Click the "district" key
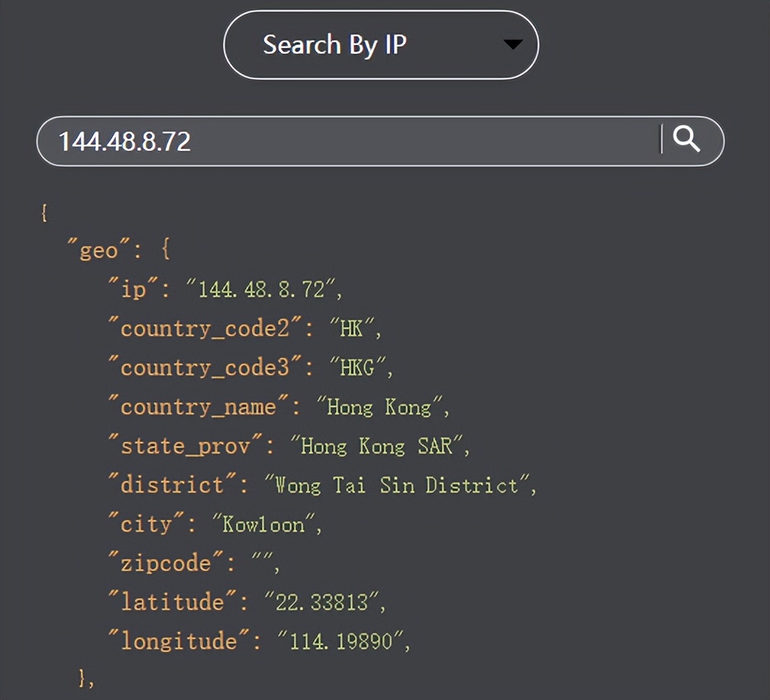770x700 pixels. [x=173, y=485]
